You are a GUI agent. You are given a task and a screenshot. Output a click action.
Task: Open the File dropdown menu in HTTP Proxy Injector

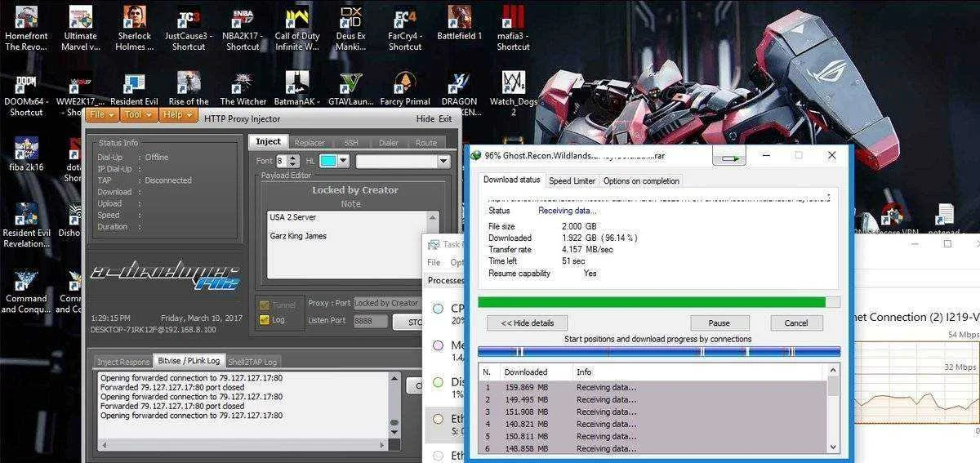pos(102,116)
